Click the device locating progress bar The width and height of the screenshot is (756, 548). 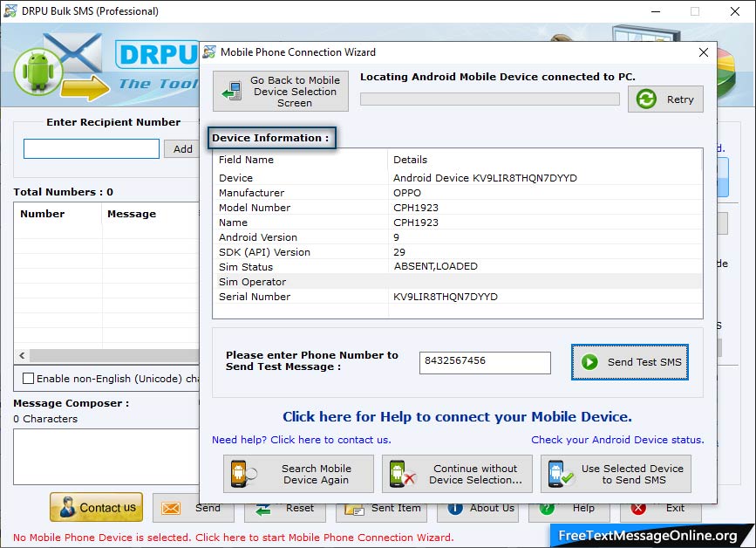(490, 99)
